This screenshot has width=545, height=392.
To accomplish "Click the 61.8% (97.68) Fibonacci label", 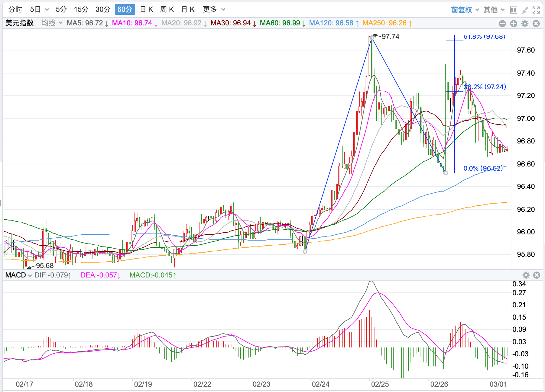I will 484,37.
